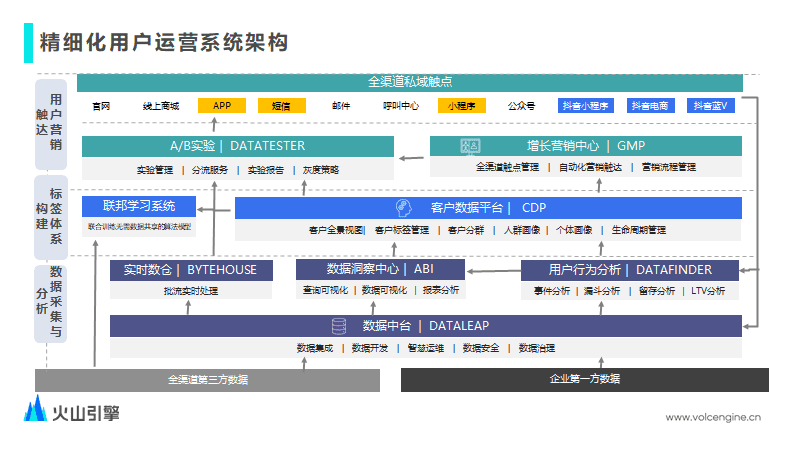Select the blue 抖音小程序 tag

[585, 105]
